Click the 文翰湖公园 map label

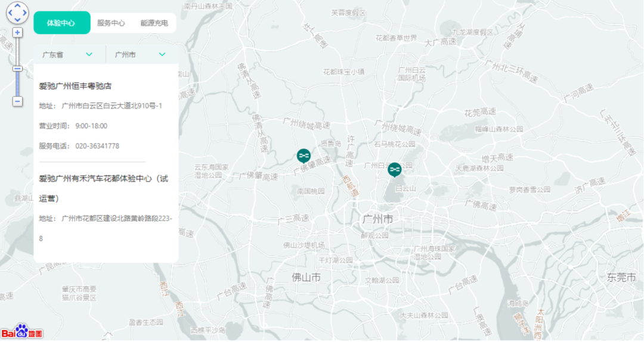point(382,281)
